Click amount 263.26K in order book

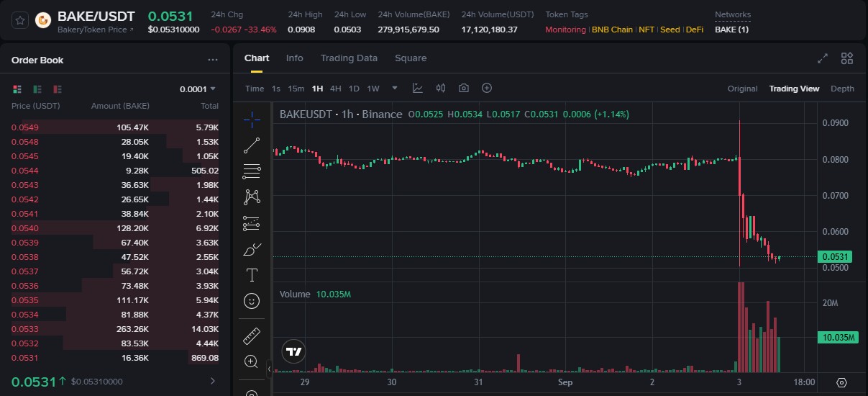[x=132, y=329]
